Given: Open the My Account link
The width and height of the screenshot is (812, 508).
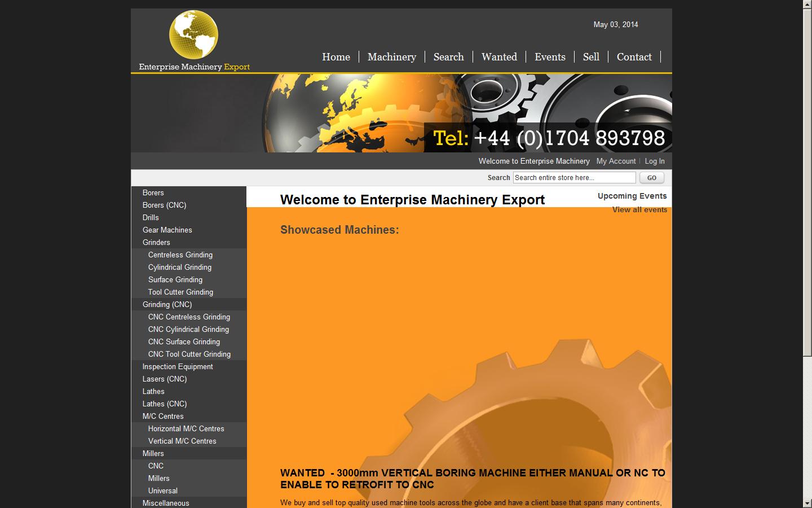Looking at the screenshot, I should pos(616,161).
